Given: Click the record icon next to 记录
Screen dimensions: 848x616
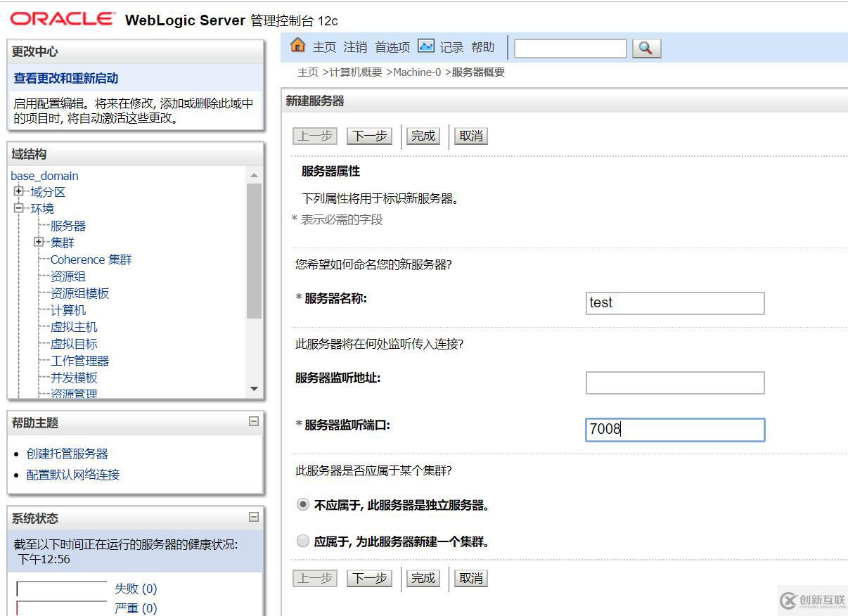Looking at the screenshot, I should [x=425, y=46].
